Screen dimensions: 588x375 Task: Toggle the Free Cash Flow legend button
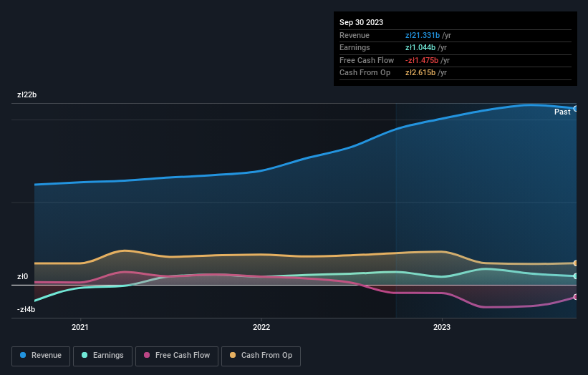(x=177, y=356)
